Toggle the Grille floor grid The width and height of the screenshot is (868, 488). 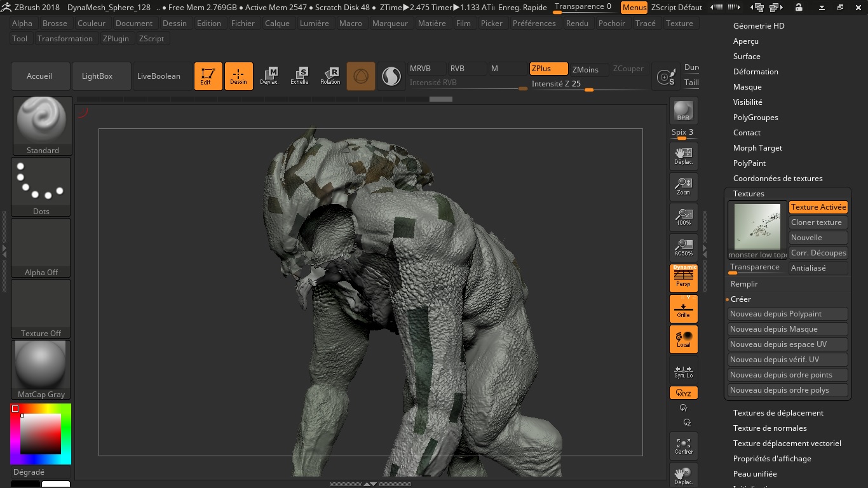[683, 308]
